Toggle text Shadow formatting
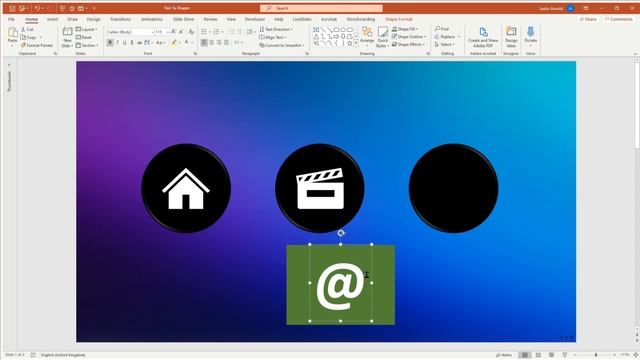 pos(132,42)
